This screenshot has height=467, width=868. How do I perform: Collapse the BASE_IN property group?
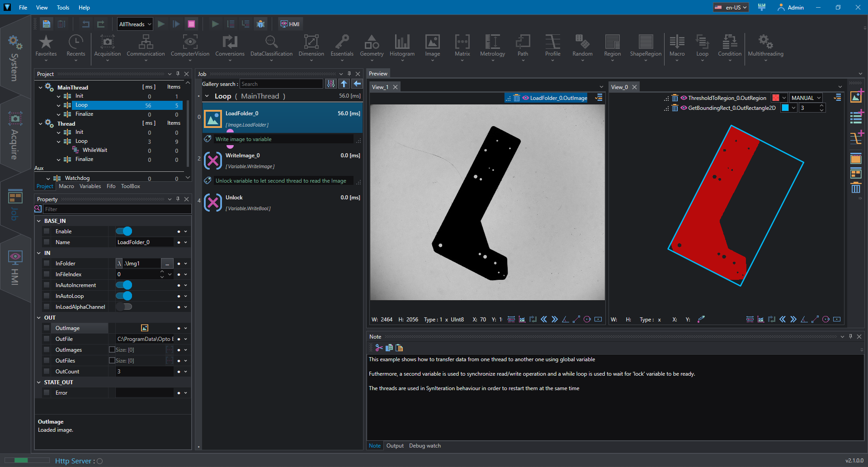tap(39, 221)
